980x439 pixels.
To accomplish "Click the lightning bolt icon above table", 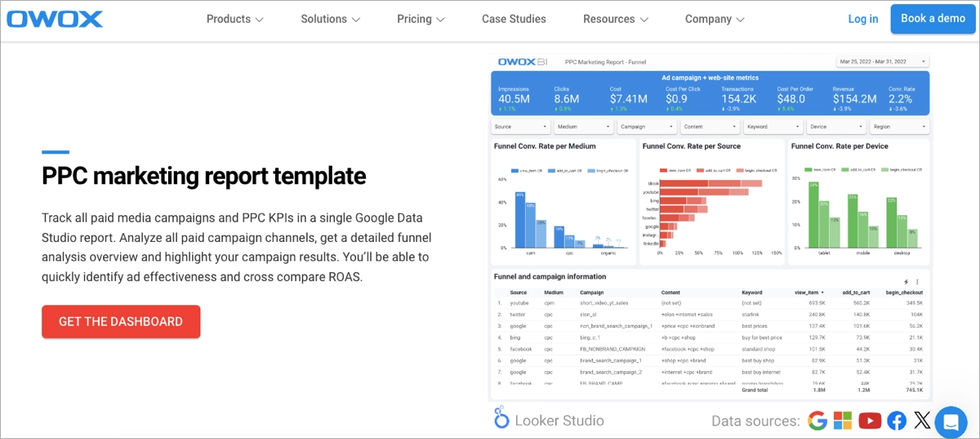I will [906, 281].
